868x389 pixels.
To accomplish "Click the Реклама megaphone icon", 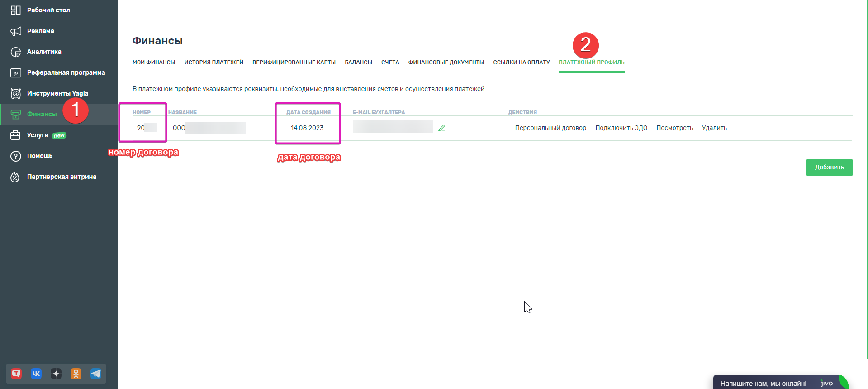I will coord(16,31).
